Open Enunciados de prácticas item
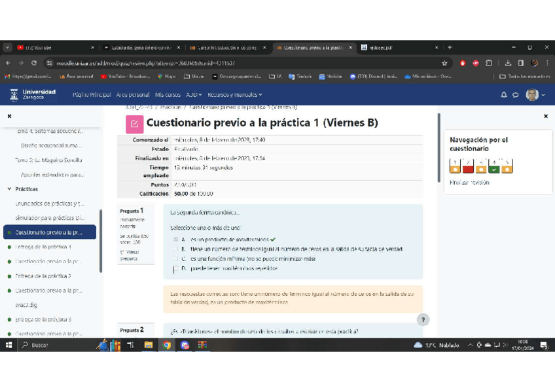This screenshot has height=392, width=555. [50, 204]
